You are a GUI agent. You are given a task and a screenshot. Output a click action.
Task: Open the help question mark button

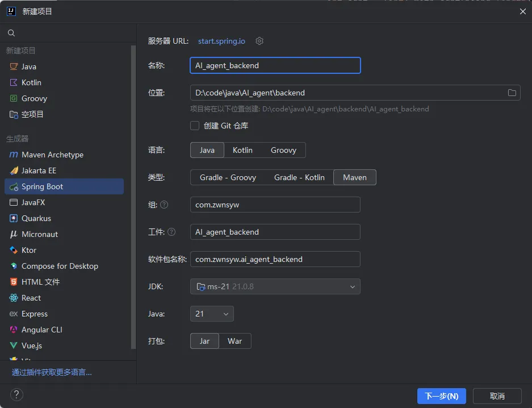coord(16,395)
